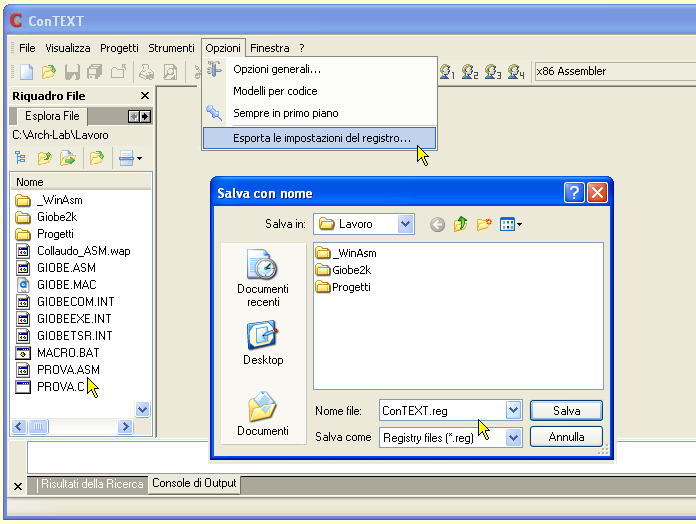Open view menu icon in save dialog
696x524 pixels.
pyautogui.click(x=511, y=225)
